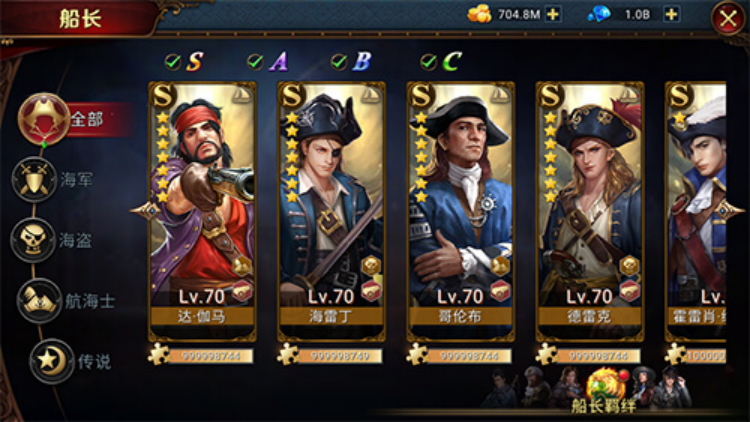Uncheck the S rank filter checkbox
Screen dimensions: 750x422
tap(173, 61)
